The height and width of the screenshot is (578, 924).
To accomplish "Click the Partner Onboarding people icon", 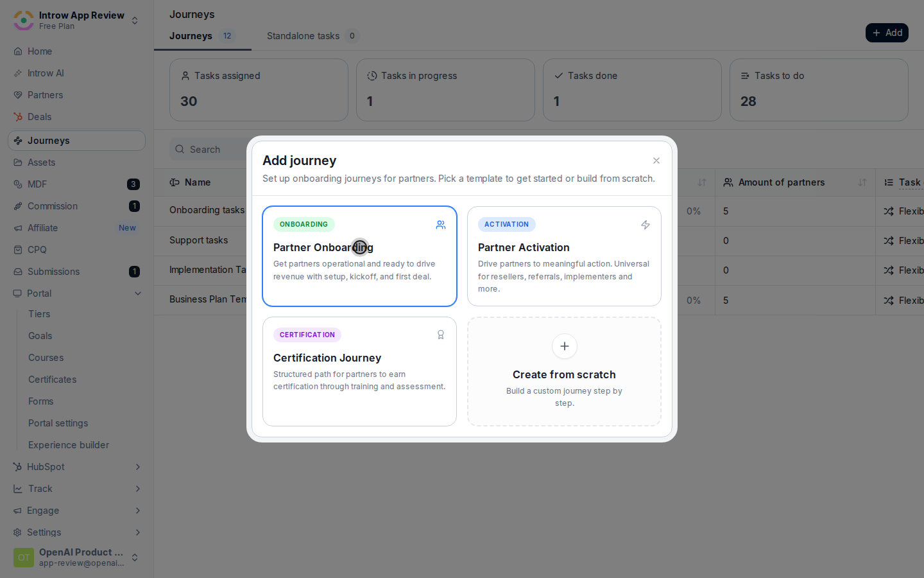I will 441,225.
